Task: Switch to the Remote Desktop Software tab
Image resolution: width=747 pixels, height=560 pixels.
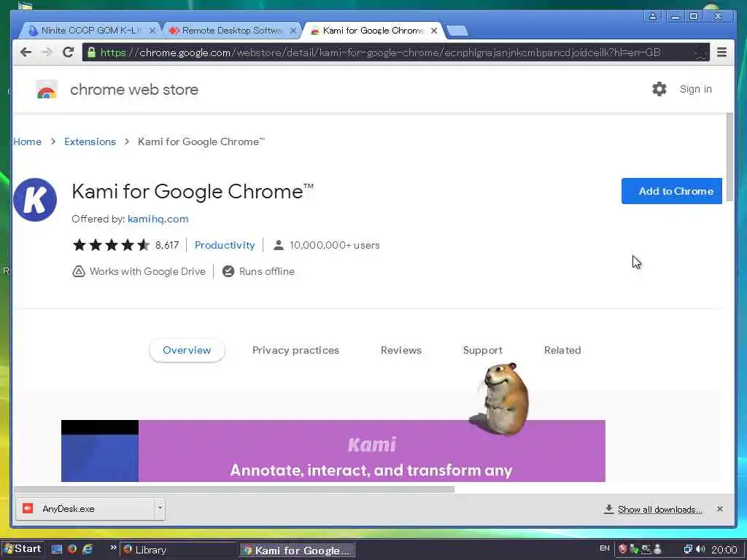Action: point(233,31)
